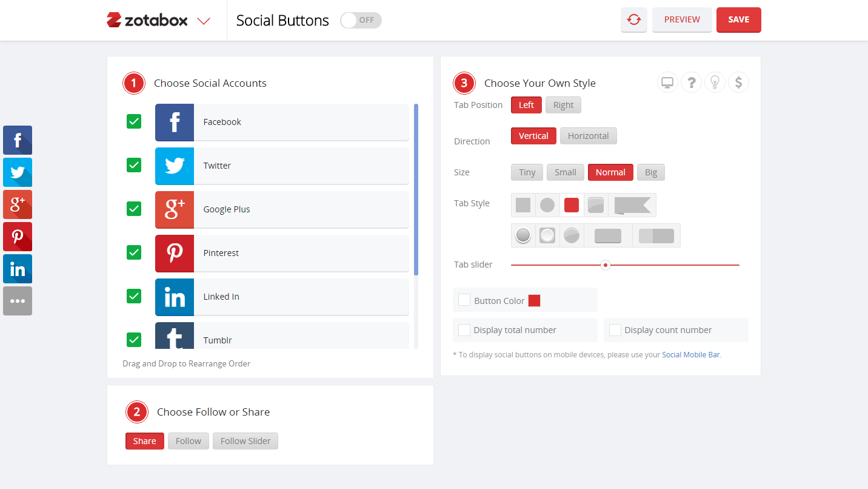Screen dimensions: 868x489
Task: Click the lightbulb tips icon
Action: [x=715, y=82]
